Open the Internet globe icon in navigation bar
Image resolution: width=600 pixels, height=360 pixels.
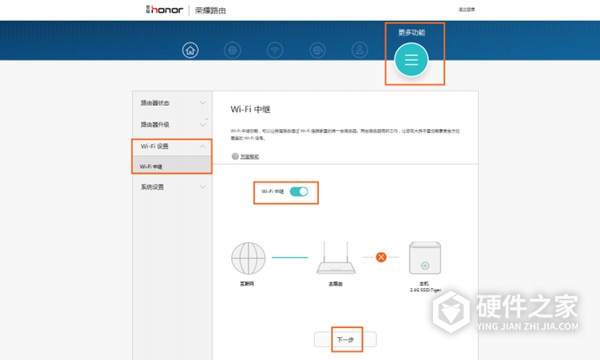click(232, 50)
